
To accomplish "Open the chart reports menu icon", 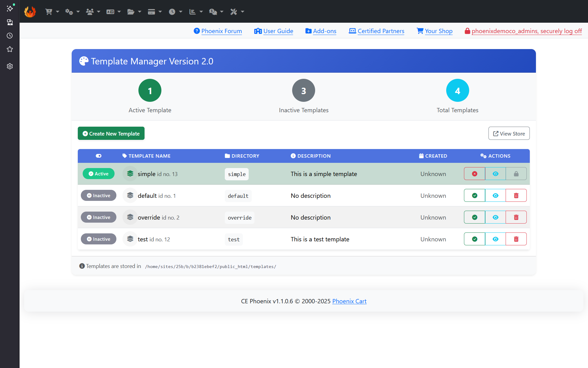I will click(192, 12).
